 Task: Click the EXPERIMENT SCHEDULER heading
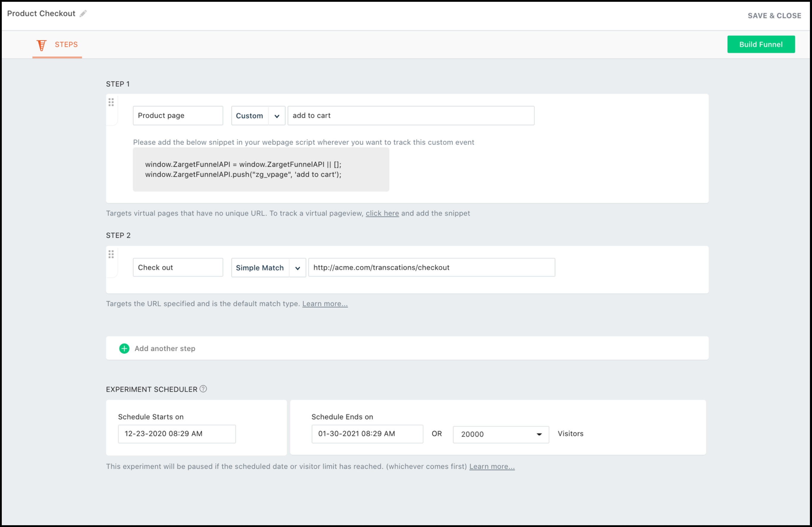[x=152, y=389]
